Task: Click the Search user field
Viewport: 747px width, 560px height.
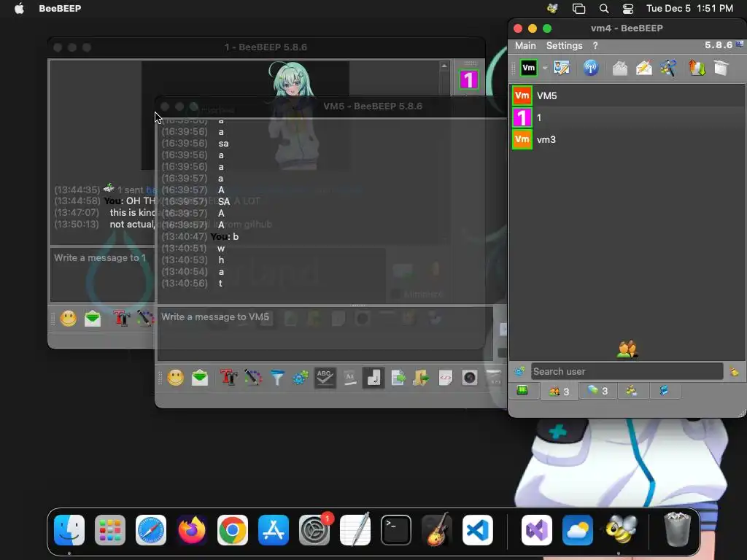Action: (x=627, y=371)
